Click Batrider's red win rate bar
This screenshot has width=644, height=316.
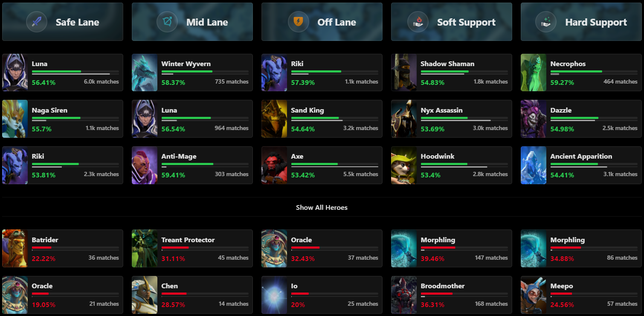coord(41,247)
